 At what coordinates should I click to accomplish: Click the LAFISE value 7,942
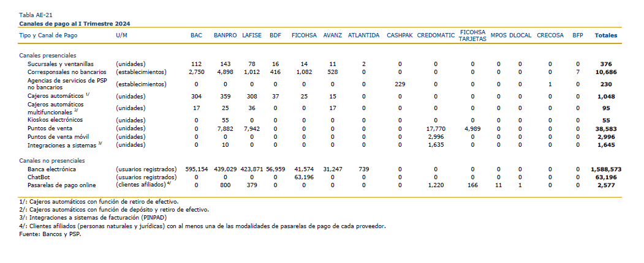tap(252, 128)
